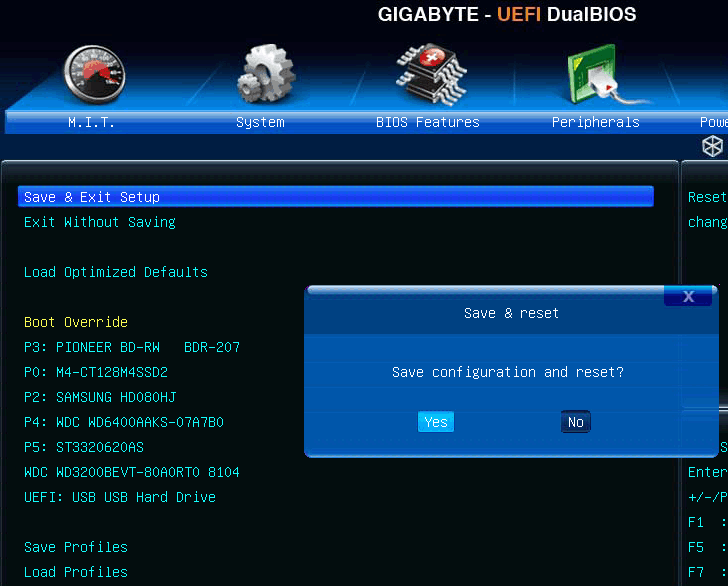
Task: Click the BIOS Features chip icon
Action: coord(432,74)
